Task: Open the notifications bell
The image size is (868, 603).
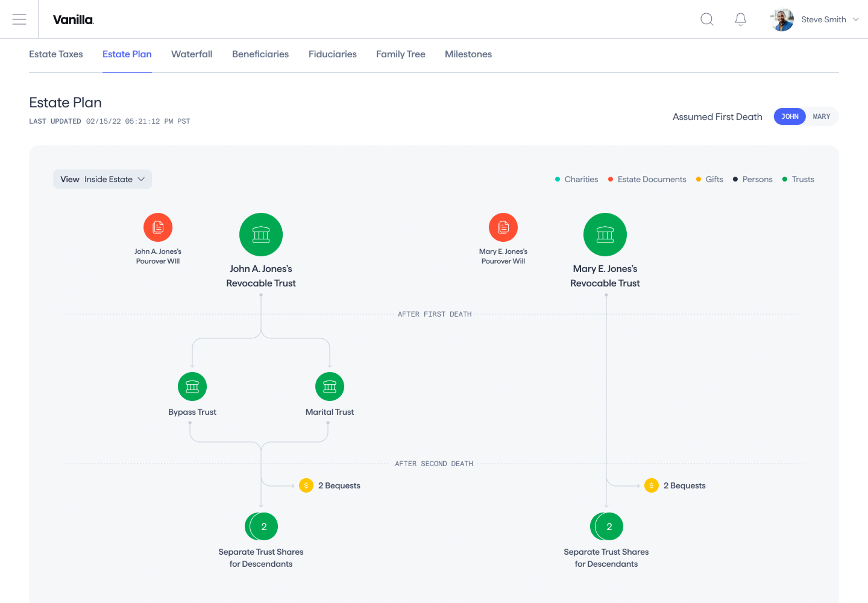Action: (740, 19)
